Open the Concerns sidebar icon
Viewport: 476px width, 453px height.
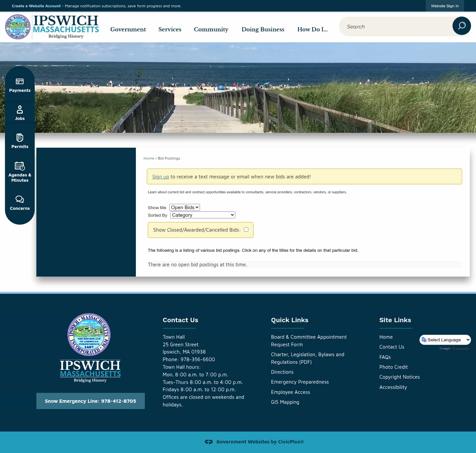click(20, 199)
